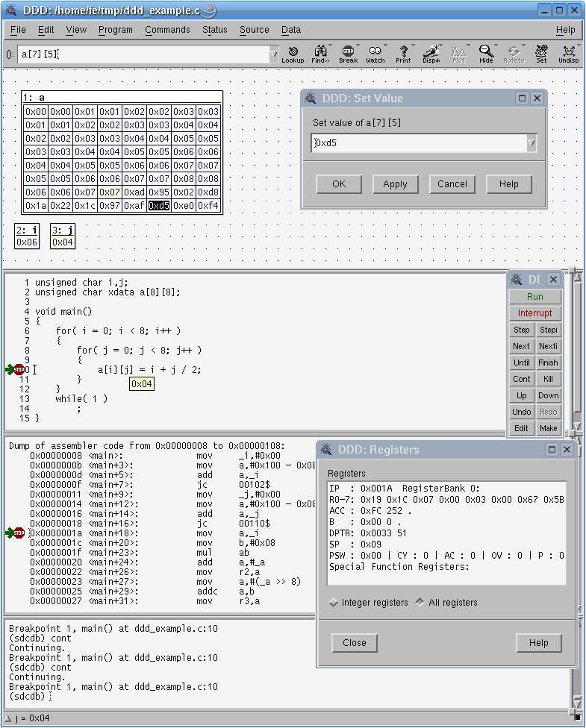
Task: Click Help in Registers dialog
Action: pyautogui.click(x=539, y=642)
